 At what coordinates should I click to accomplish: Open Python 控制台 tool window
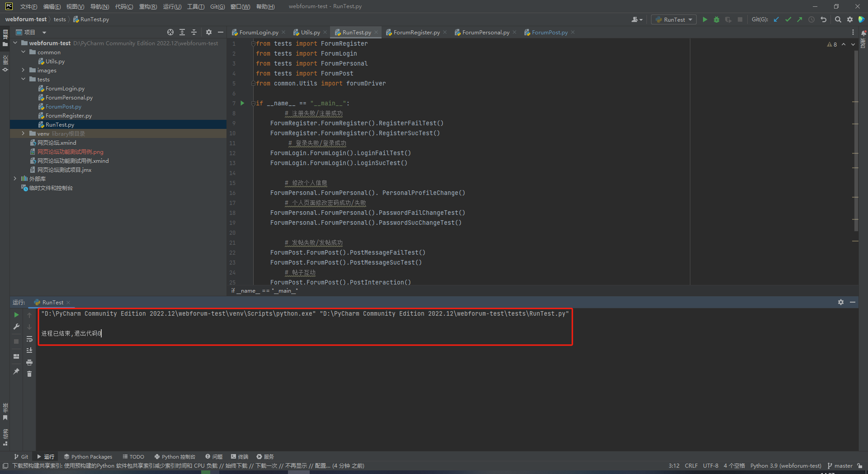click(x=175, y=456)
